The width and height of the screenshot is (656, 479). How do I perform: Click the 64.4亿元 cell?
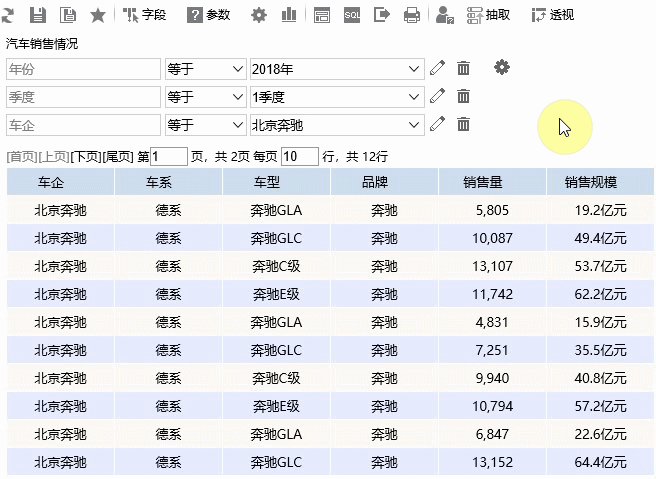click(600, 462)
